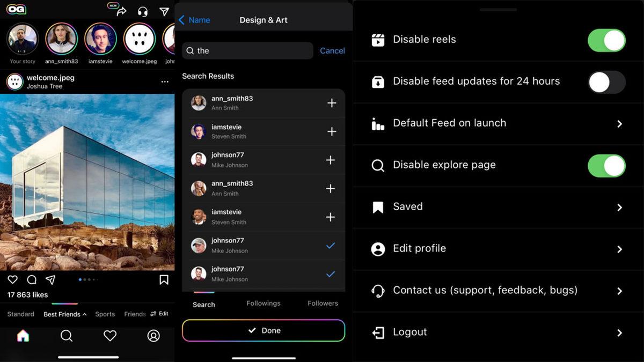Open profile icon in bottom navigation bar

(x=153, y=336)
